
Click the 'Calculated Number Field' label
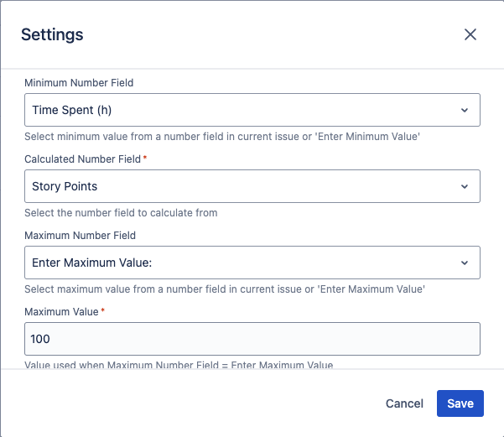82,159
